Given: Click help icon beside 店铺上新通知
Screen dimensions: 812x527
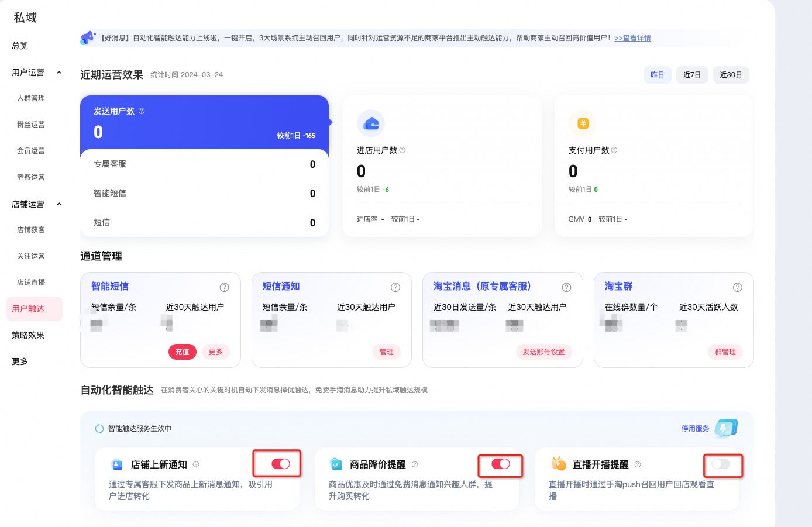Looking at the screenshot, I should pyautogui.click(x=196, y=464).
